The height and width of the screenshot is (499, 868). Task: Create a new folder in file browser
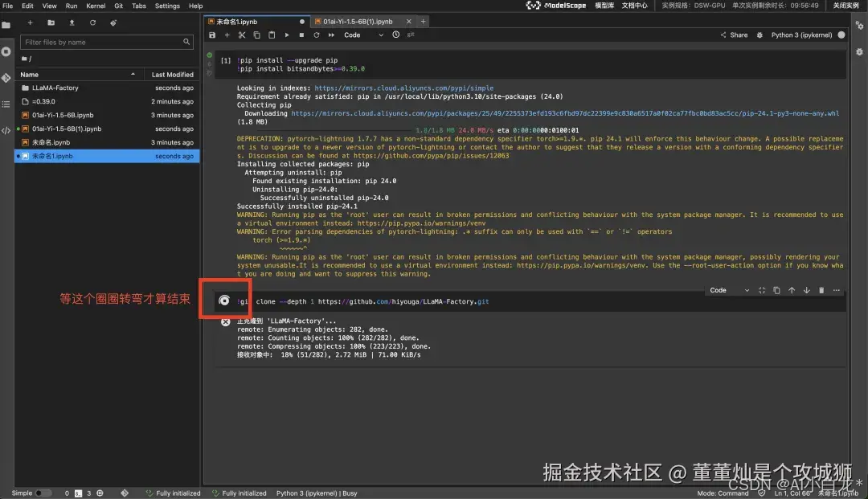(51, 22)
